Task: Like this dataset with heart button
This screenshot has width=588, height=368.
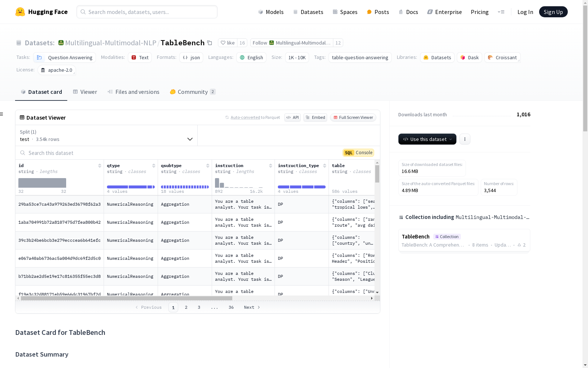Action: click(x=227, y=43)
